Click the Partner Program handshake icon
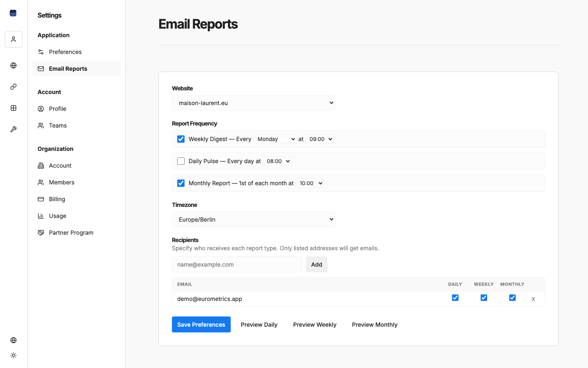 [x=41, y=233]
